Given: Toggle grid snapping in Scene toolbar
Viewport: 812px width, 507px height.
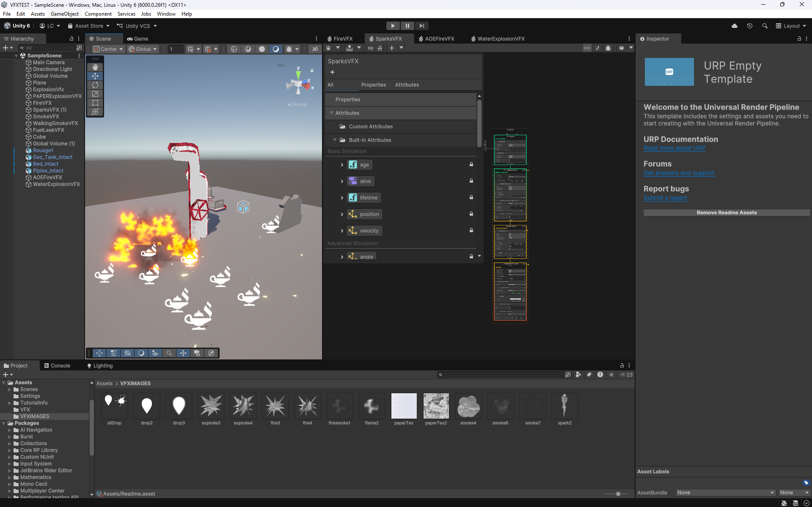Looking at the screenshot, I should [x=207, y=49].
